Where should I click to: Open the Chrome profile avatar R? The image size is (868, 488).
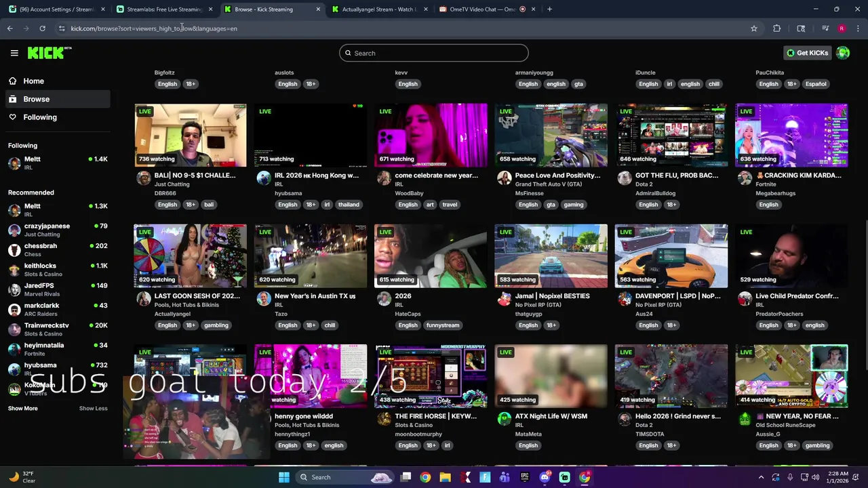[x=842, y=28]
